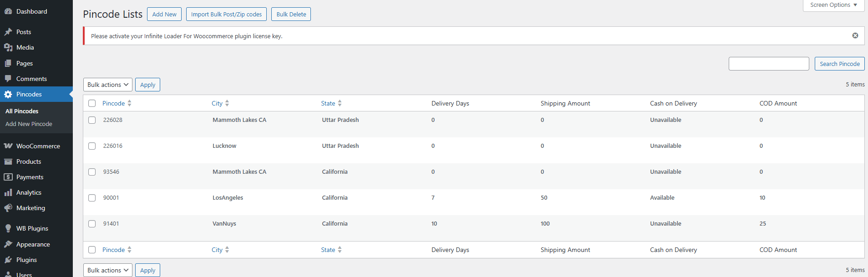Viewport: 868px width, 277px height.
Task: Select the checkbox for pincode 90001
Action: [92, 198]
